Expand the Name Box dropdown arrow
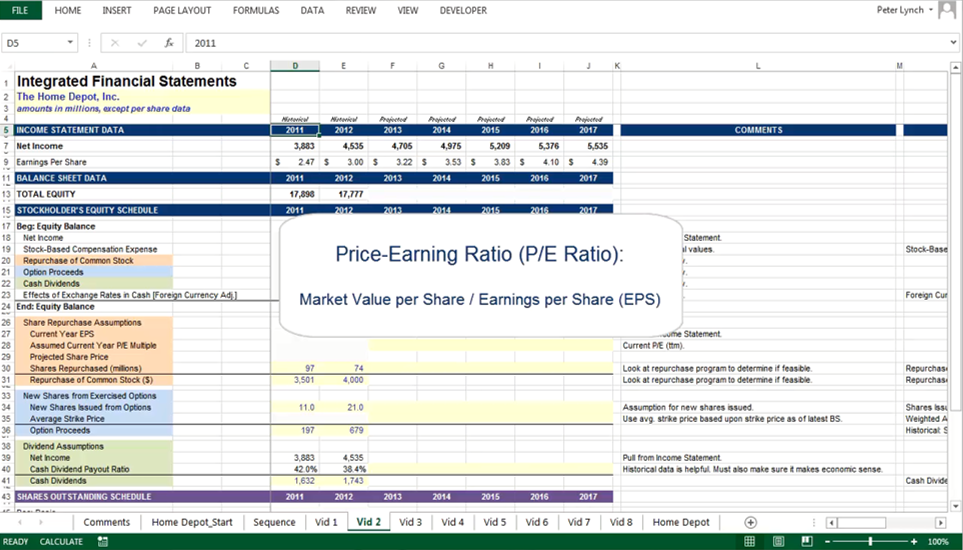The height and width of the screenshot is (550, 963). (71, 42)
